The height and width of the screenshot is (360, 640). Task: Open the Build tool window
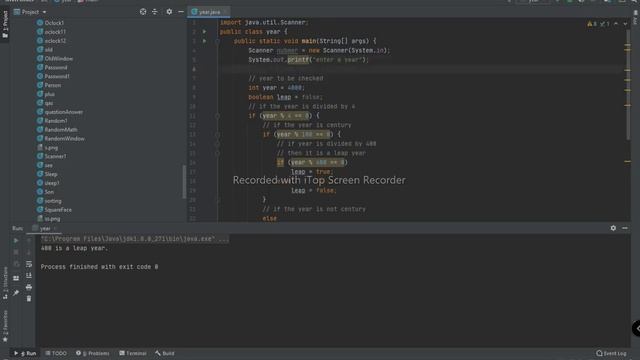[x=165, y=353]
